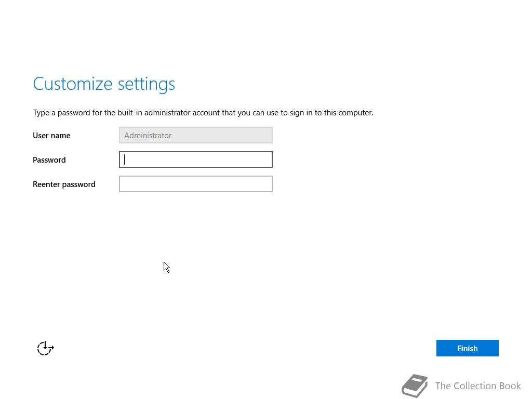Open the Ease of Access icon
This screenshot has width=532, height=399.
click(45, 348)
